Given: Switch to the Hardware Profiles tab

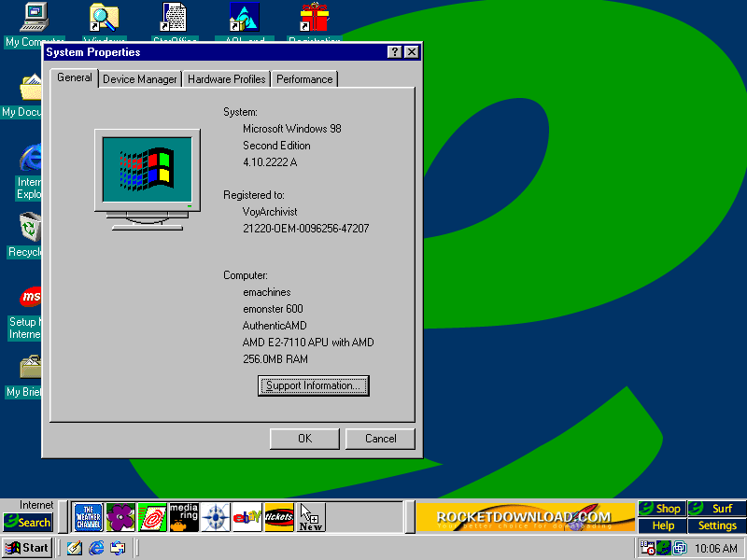Looking at the screenshot, I should 227,79.
